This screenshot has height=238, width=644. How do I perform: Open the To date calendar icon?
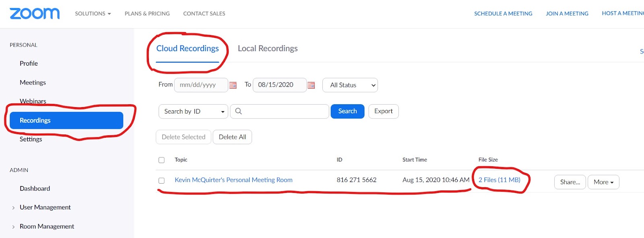coord(311,85)
